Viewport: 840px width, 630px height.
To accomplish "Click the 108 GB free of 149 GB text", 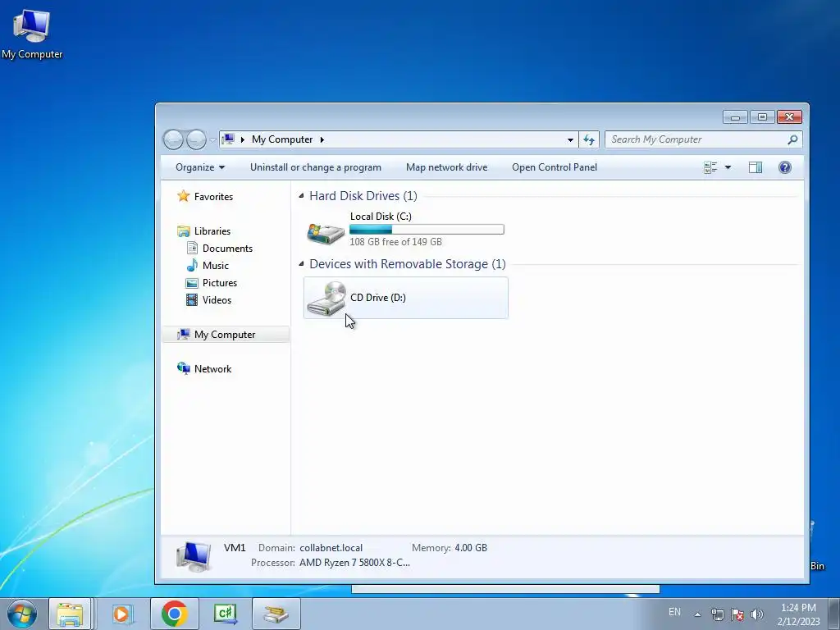I will [x=395, y=242].
